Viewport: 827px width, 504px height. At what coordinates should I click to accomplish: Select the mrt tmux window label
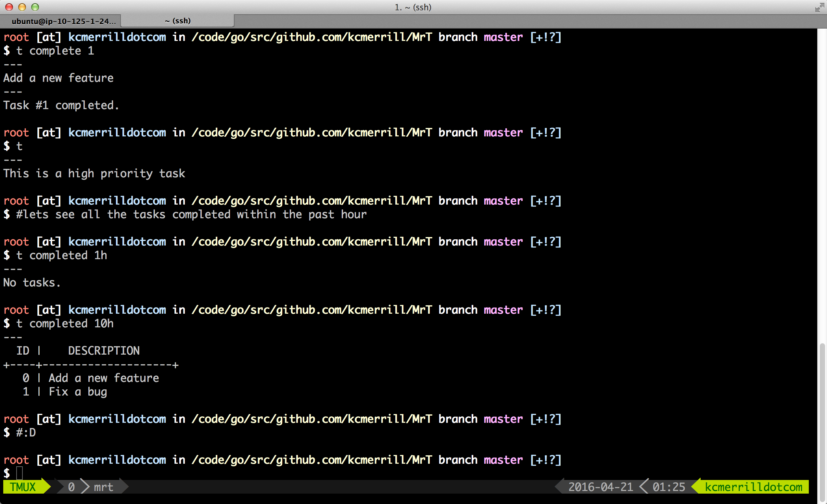103,486
